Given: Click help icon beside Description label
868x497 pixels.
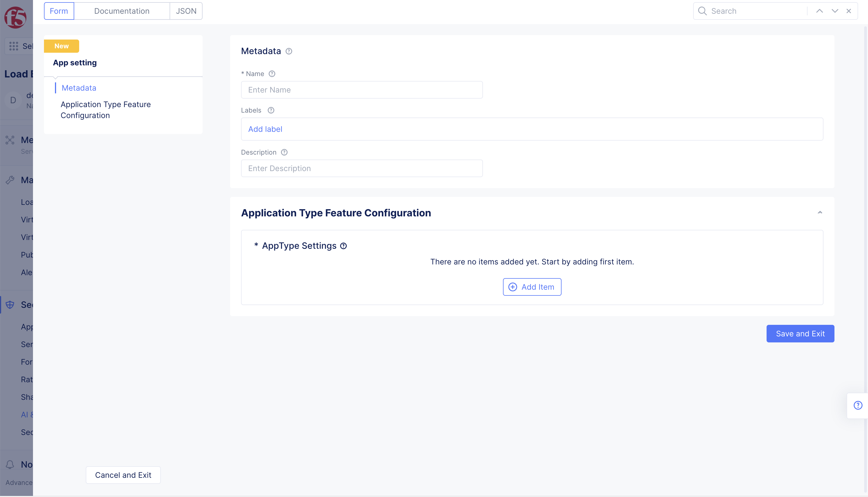Looking at the screenshot, I should coord(284,152).
